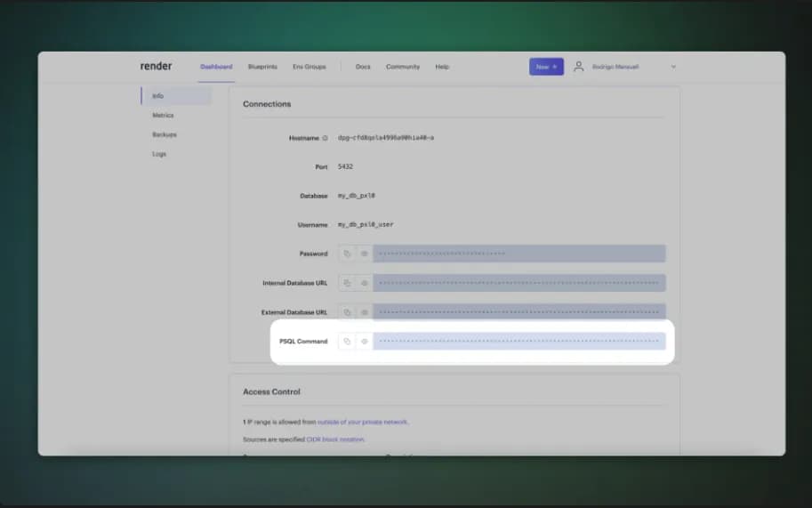Click the Hostname info icon
The image size is (812, 508).
(x=326, y=138)
